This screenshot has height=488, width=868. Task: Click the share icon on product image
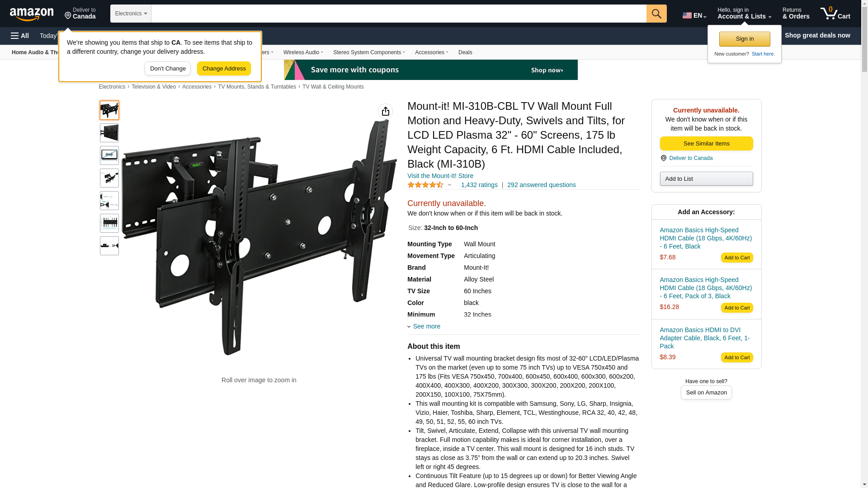tap(385, 111)
